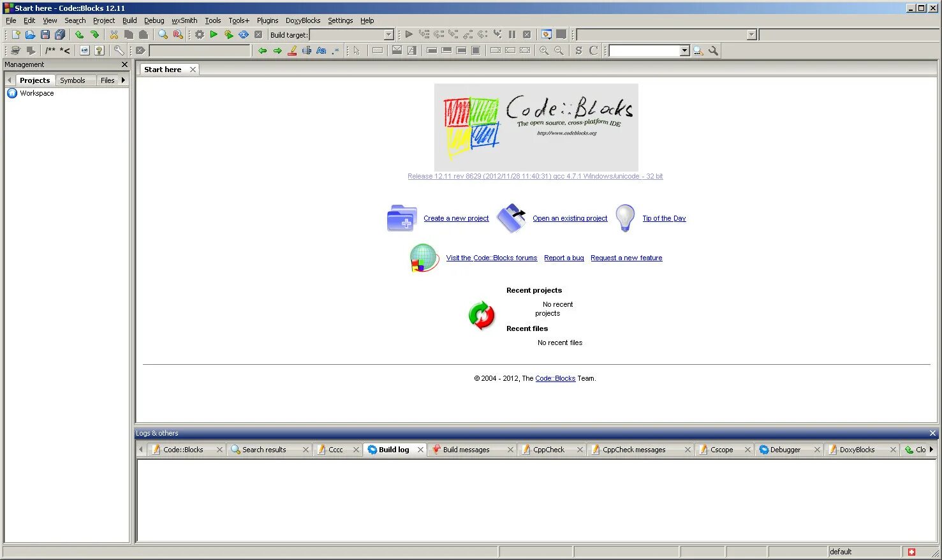The height and width of the screenshot is (560, 942).
Task: Click the Copy toolbar icon
Action: (x=129, y=34)
